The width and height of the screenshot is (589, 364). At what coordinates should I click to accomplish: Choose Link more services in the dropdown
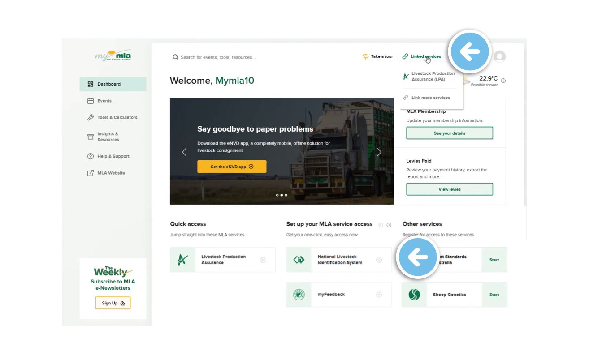[x=426, y=98]
